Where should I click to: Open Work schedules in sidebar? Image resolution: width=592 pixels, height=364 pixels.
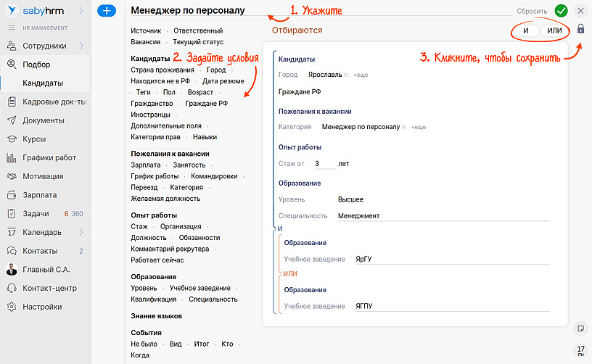tap(49, 157)
